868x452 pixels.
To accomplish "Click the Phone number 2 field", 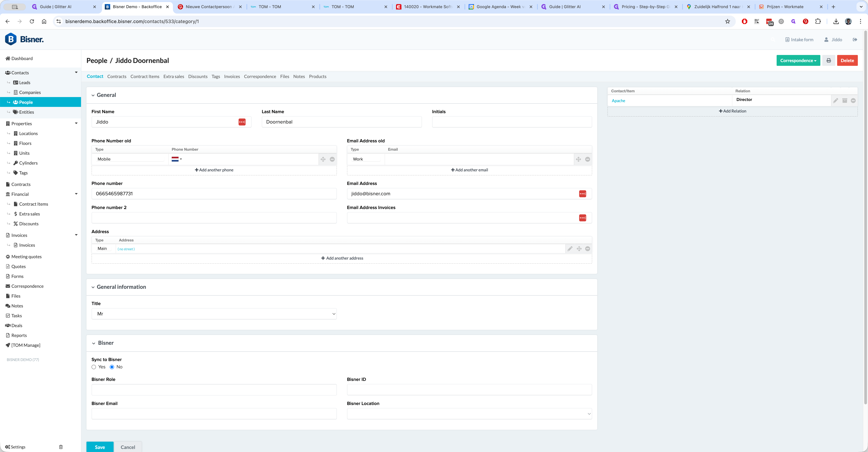I will [214, 218].
